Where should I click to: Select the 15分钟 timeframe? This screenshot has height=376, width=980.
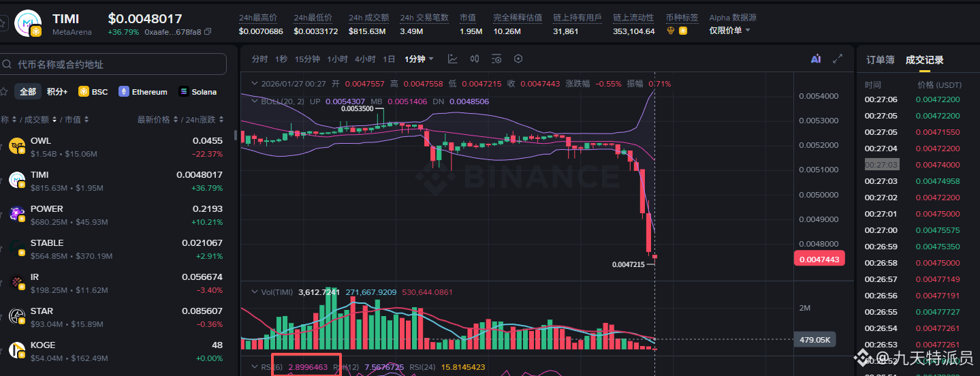[x=307, y=59]
